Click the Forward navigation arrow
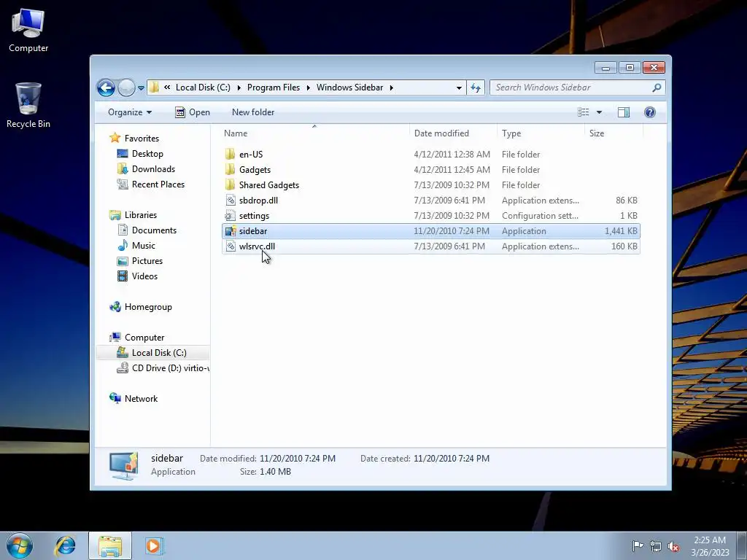 click(126, 87)
